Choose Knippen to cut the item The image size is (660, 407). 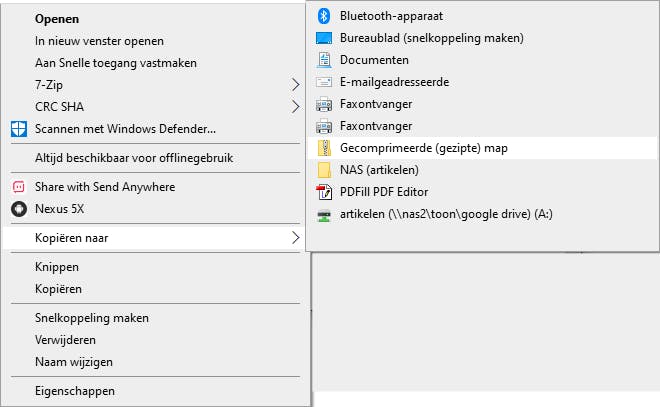(57, 267)
